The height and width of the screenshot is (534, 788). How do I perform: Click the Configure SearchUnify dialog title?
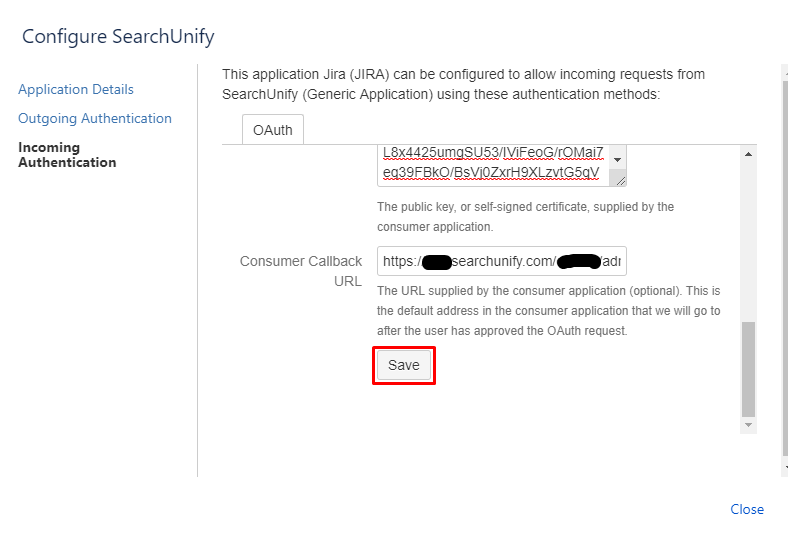click(118, 37)
